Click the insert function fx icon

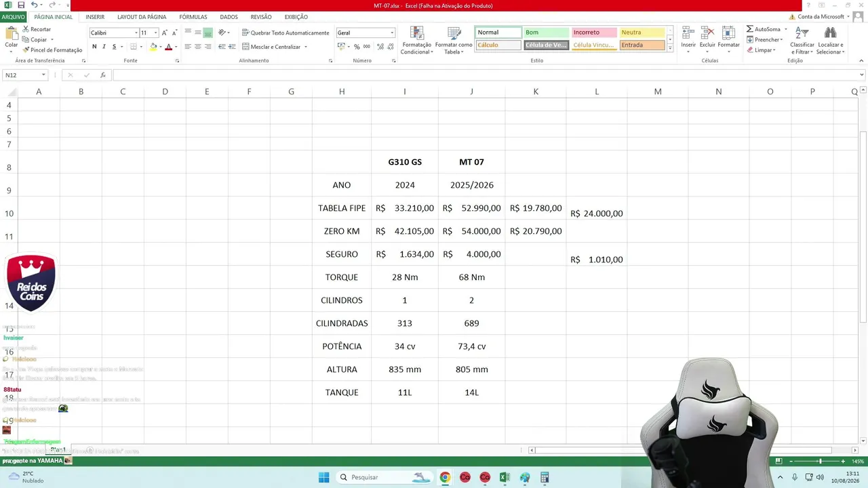[103, 75]
